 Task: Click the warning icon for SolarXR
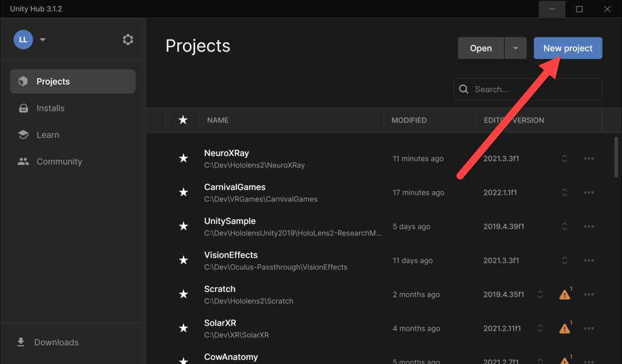565,328
